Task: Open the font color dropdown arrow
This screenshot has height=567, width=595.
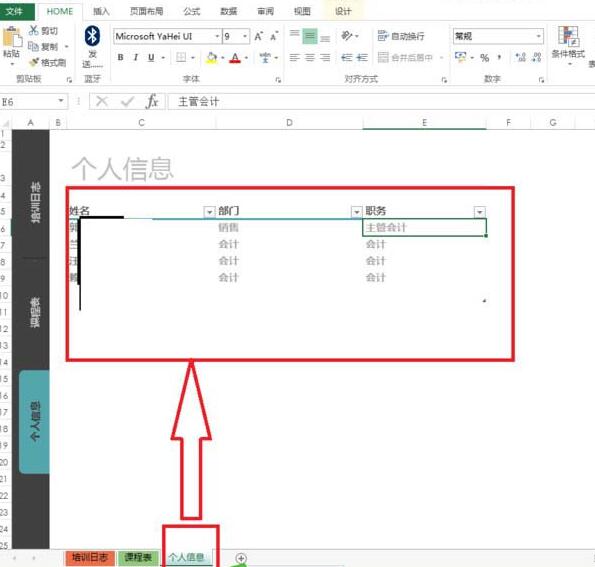Action: pyautogui.click(x=246, y=58)
